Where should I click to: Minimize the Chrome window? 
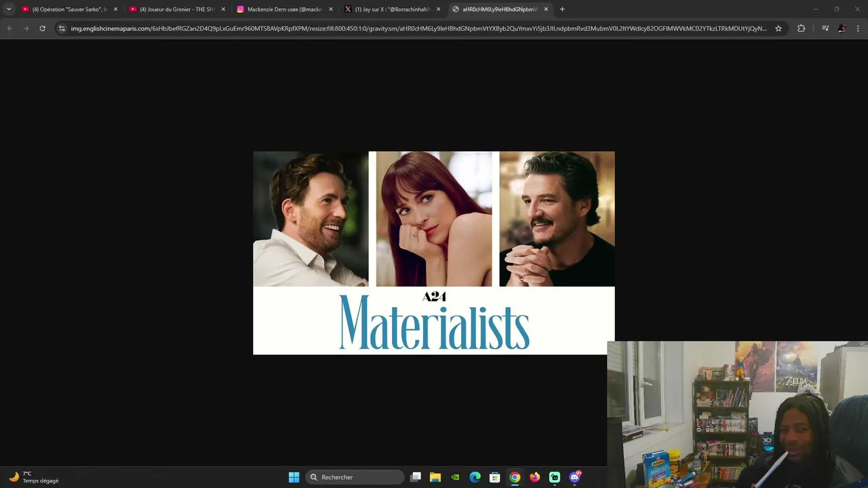click(816, 9)
